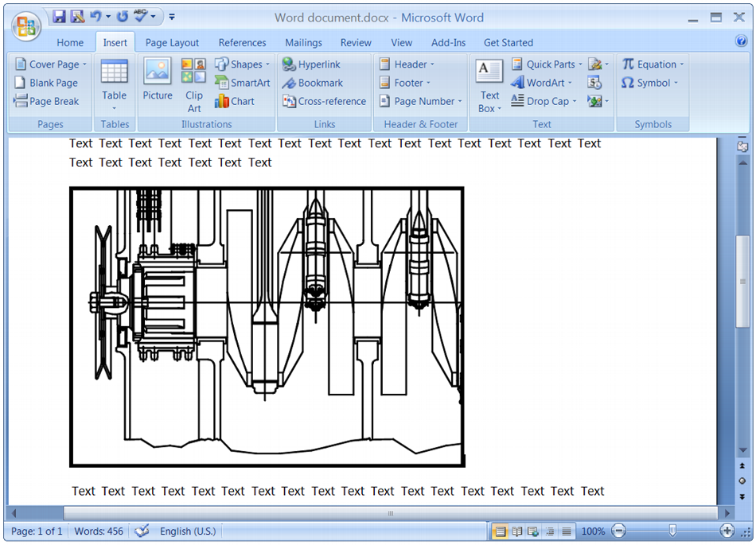
Task: Switch to Draft view in status bar
Action: (567, 531)
